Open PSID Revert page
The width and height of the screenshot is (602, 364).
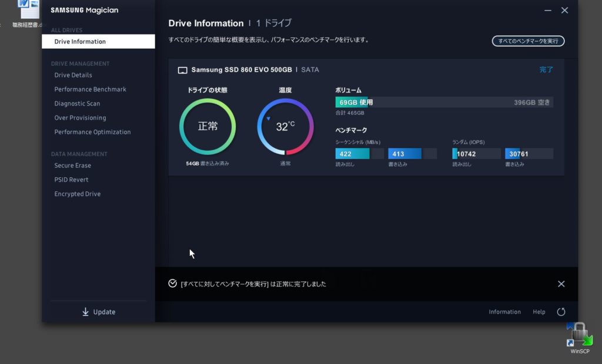point(71,180)
